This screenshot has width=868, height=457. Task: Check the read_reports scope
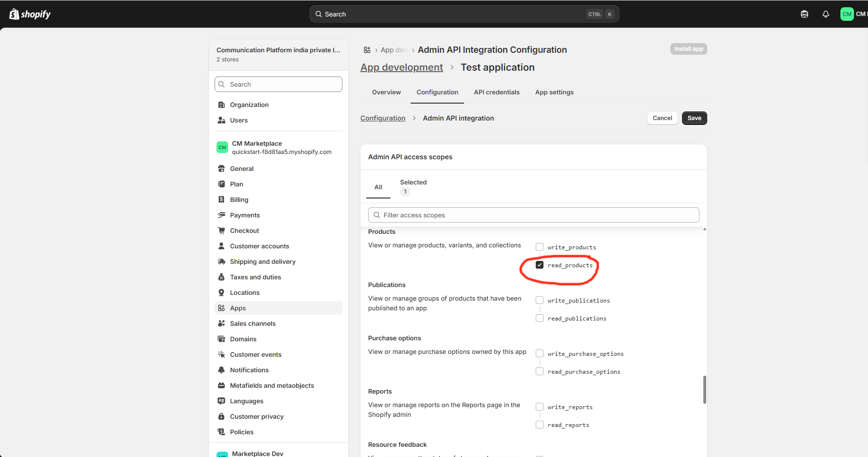pyautogui.click(x=540, y=425)
